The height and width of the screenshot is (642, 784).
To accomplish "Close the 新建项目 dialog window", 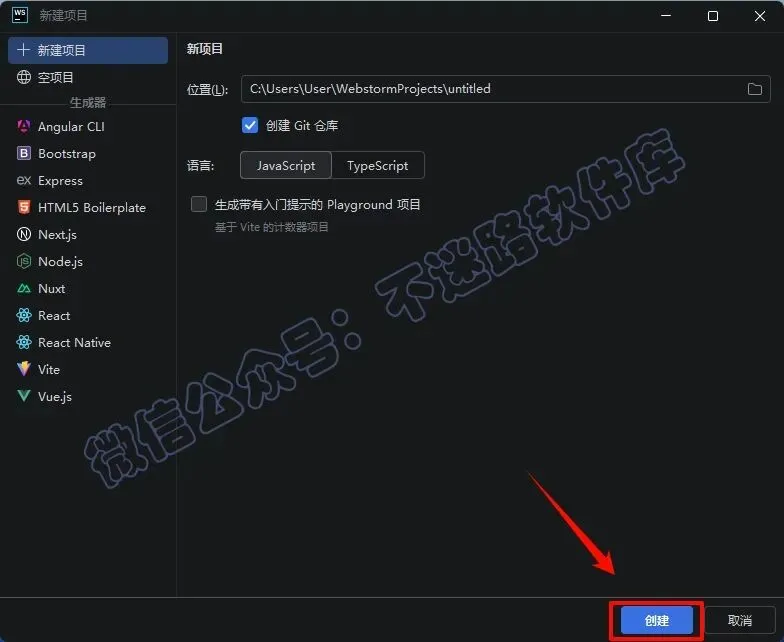I will click(x=760, y=16).
